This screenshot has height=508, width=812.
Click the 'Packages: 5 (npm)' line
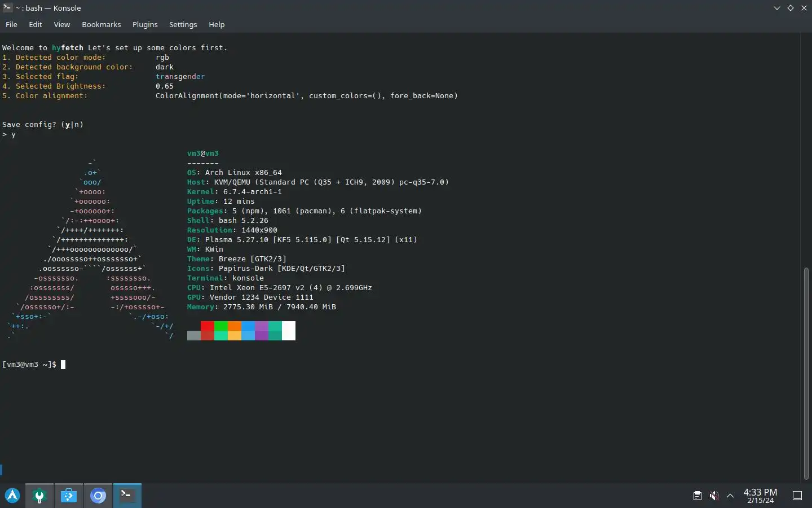coord(304,211)
